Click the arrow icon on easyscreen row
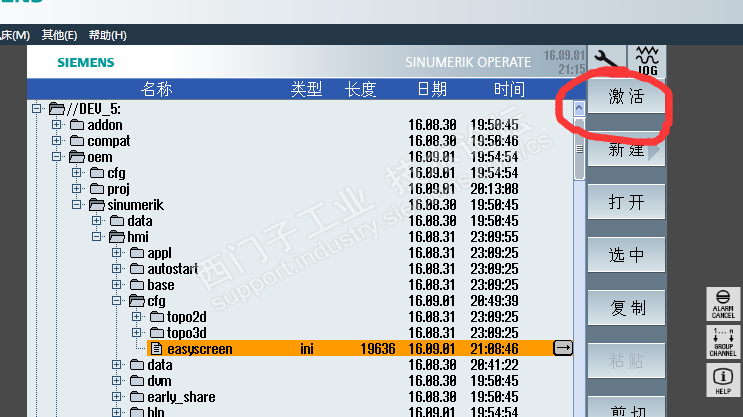Screen dimensions: 743x417 point(562,348)
